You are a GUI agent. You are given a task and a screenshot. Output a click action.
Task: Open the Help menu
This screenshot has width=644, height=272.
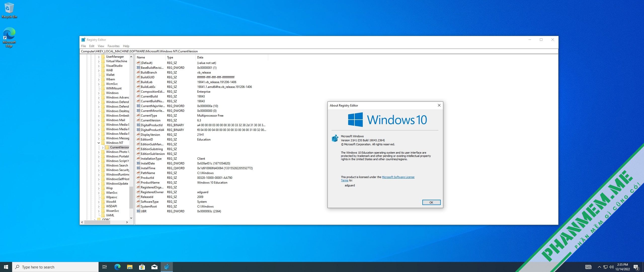[126, 46]
